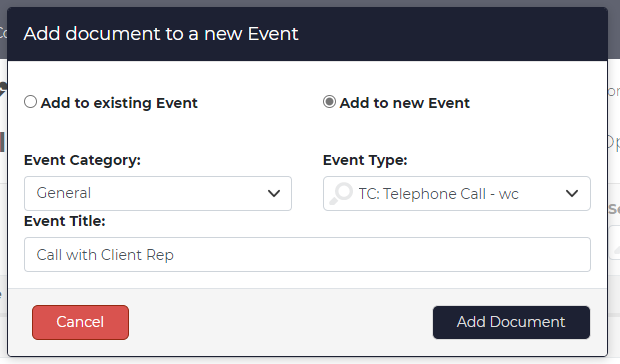Focus the Event Title input field

click(x=307, y=255)
